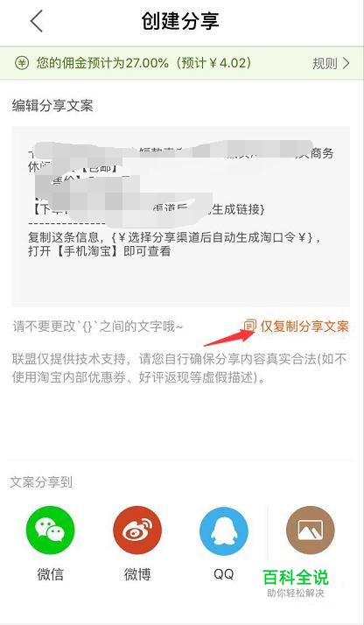Tap the 百科全说 watermark logo

pyautogui.click(x=296, y=583)
